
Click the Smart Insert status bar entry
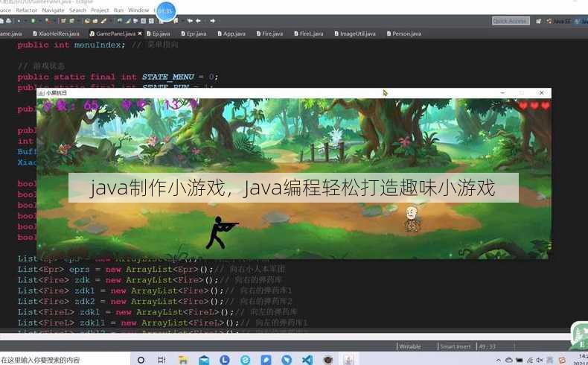point(456,346)
